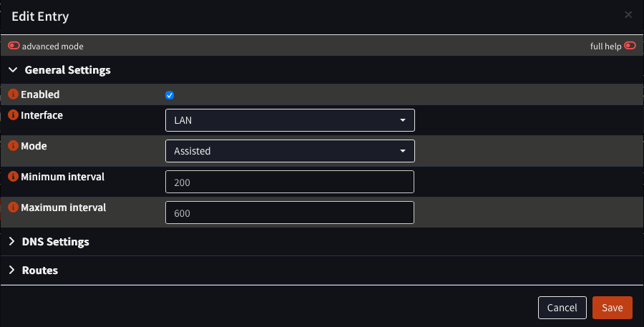Screen dimensions: 644x327
Task: Click the Cancel button
Action: point(562,308)
